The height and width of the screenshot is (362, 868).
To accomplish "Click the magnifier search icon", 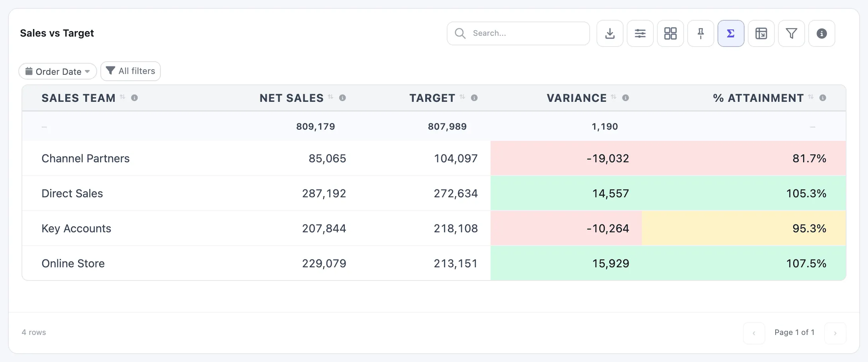I will pos(460,33).
